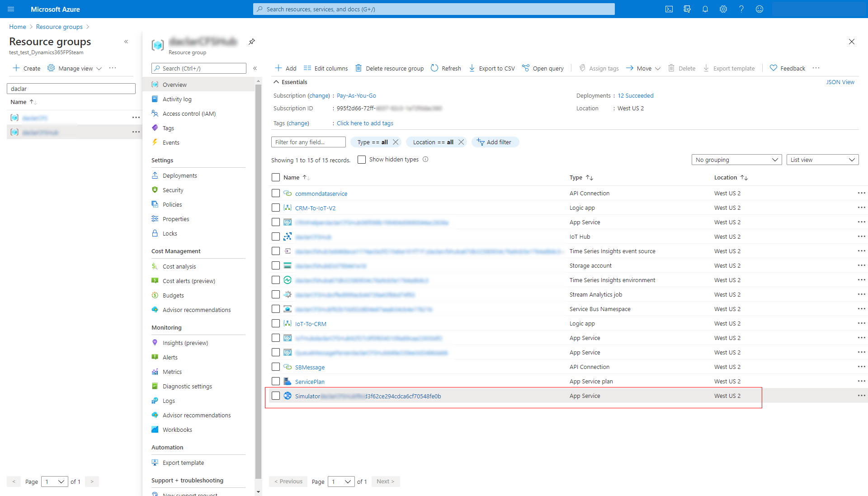Click the IoT Hub resource icon
This screenshot has height=496, width=868.
[288, 236]
